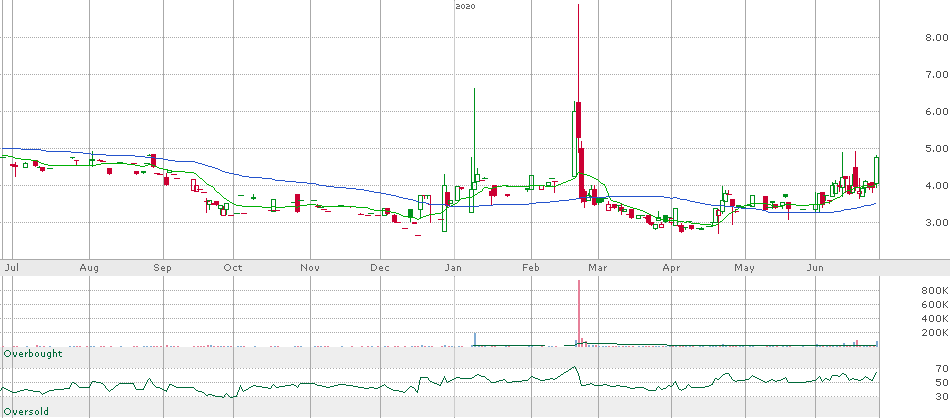This screenshot has width=950, height=418.
Task: Click the Oversold label in RSI panel
Action: [26, 412]
